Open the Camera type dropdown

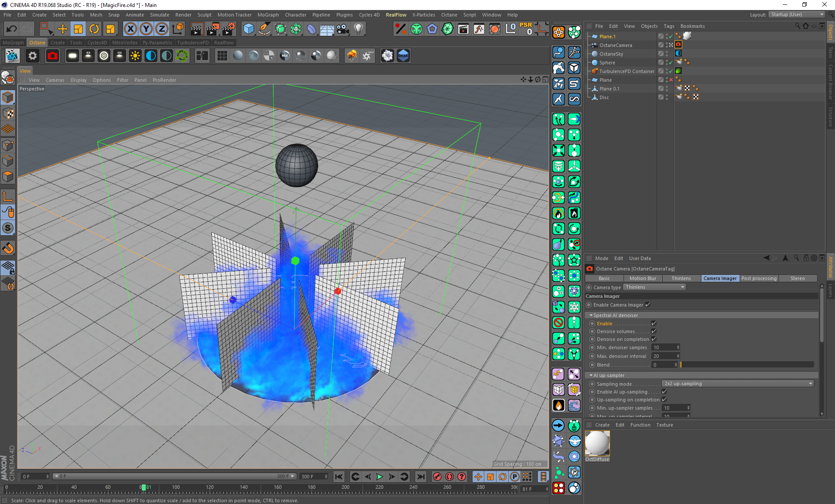[x=654, y=287]
